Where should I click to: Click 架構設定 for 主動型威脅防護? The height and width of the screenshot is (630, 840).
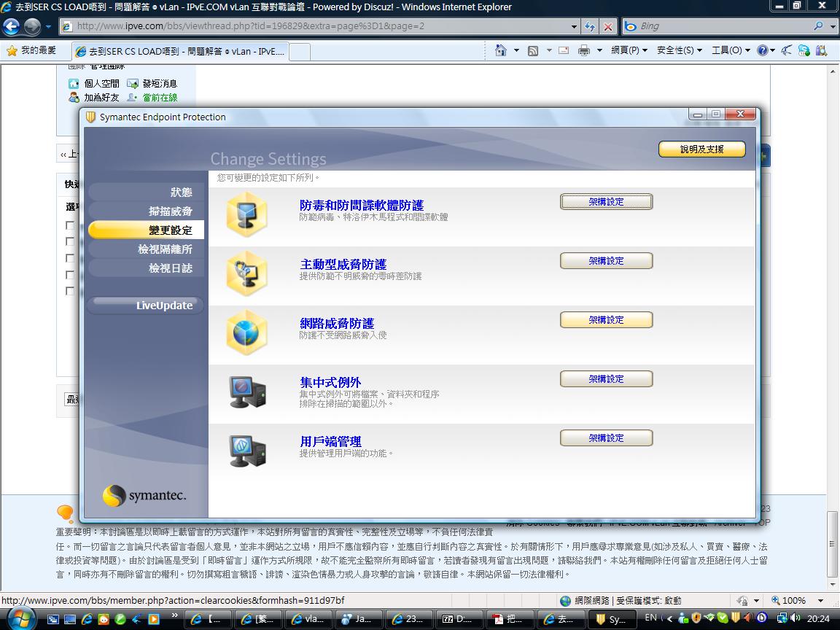(x=606, y=261)
